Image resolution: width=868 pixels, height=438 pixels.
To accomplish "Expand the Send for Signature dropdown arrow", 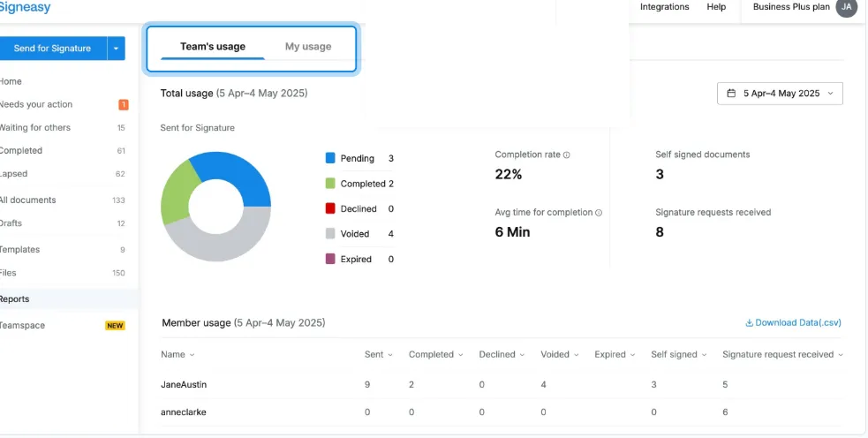I will (116, 49).
